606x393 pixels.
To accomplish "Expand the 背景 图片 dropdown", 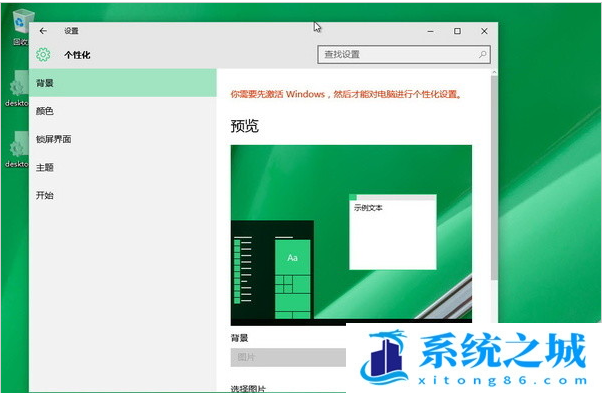I will coord(288,357).
